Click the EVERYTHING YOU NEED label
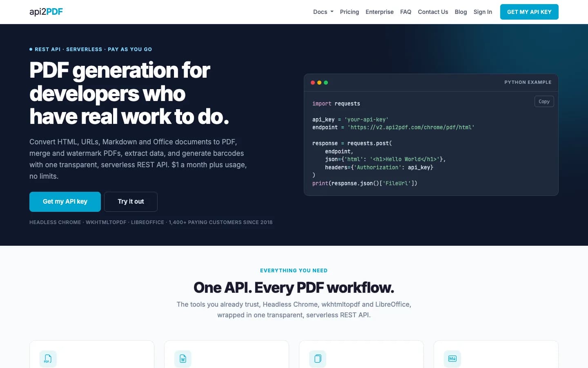This screenshot has width=588, height=368. tap(294, 271)
